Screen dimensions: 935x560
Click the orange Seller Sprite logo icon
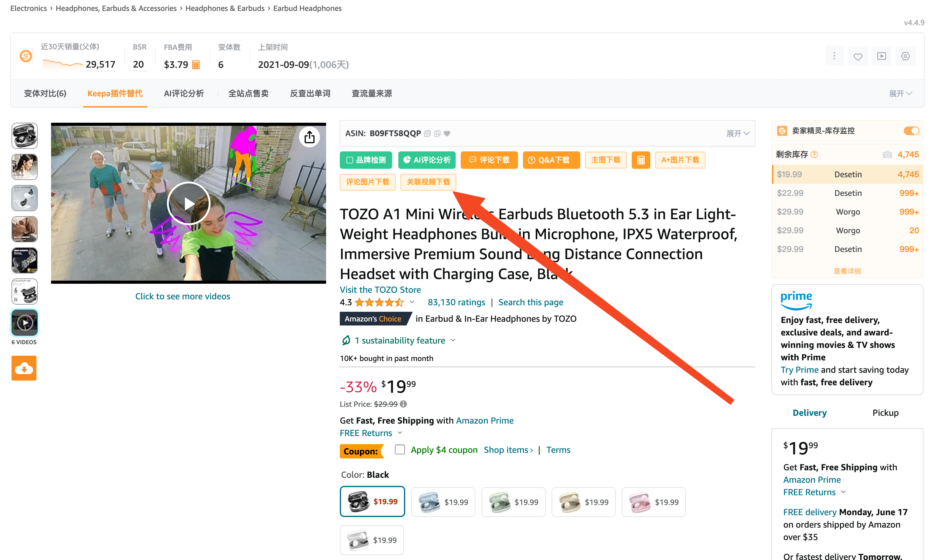pyautogui.click(x=26, y=56)
